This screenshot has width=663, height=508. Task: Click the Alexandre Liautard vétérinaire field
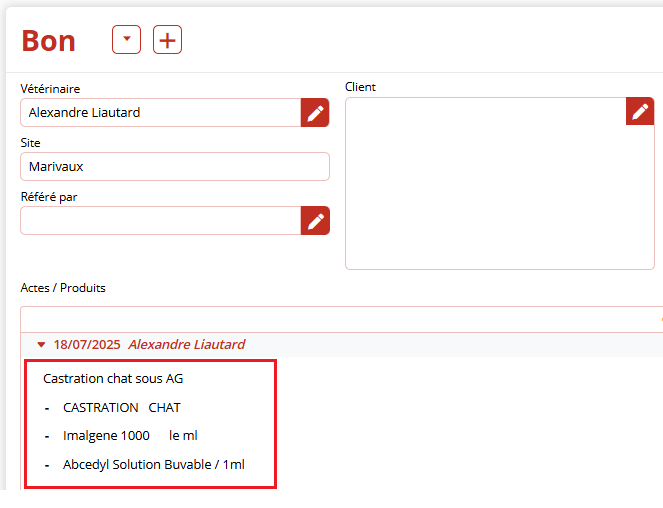pyautogui.click(x=161, y=113)
